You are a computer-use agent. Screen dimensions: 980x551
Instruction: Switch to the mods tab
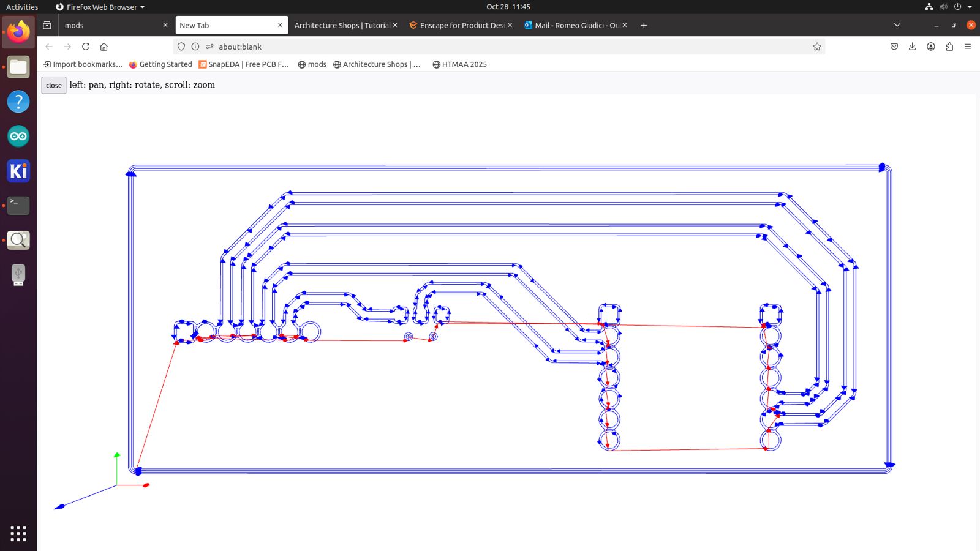[110, 25]
